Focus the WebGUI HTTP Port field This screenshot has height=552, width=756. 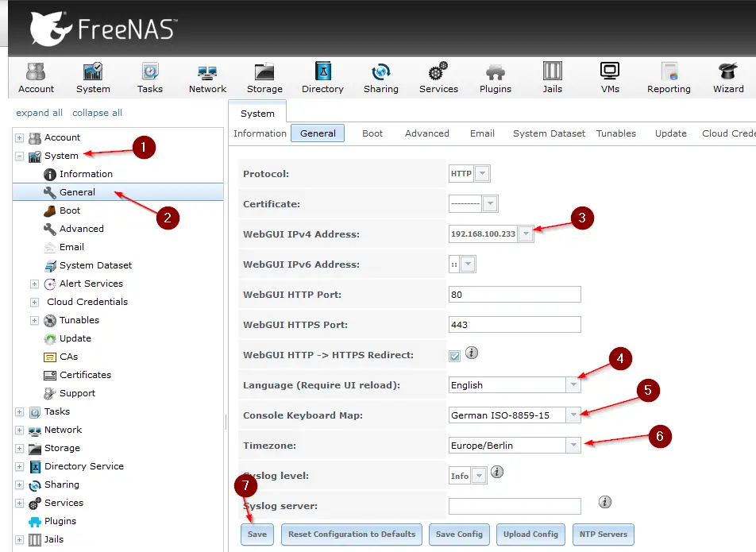[515, 295]
